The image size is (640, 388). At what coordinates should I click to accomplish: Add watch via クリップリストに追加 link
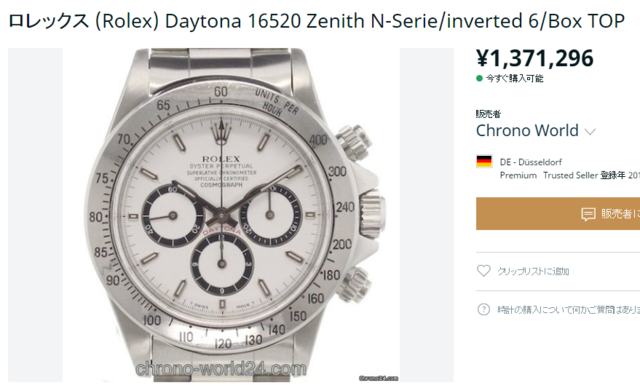[x=533, y=271]
